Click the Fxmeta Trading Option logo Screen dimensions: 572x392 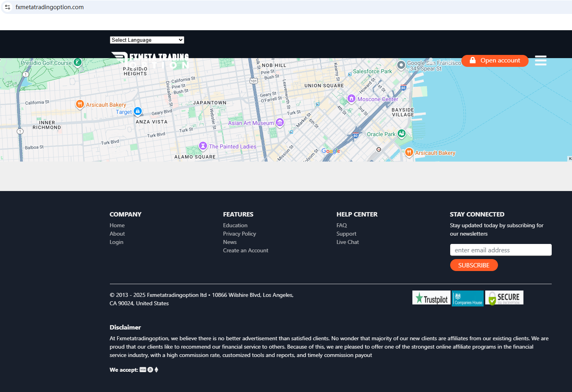pyautogui.click(x=150, y=60)
